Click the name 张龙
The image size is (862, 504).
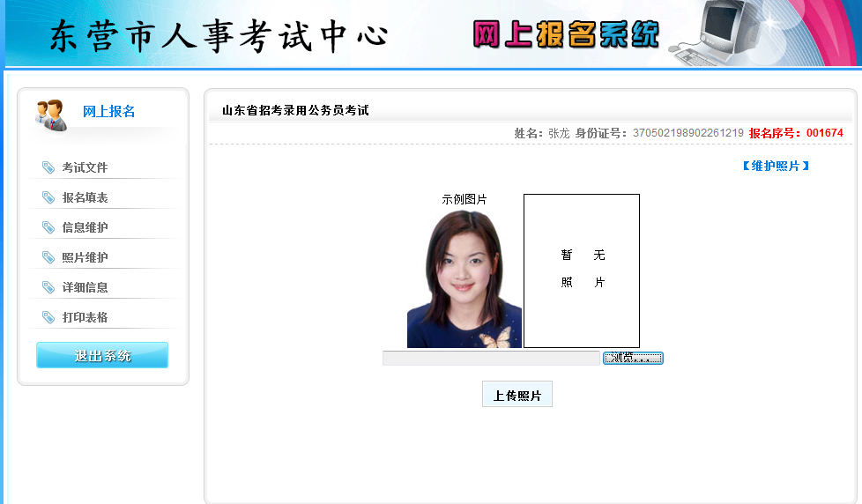(x=559, y=133)
